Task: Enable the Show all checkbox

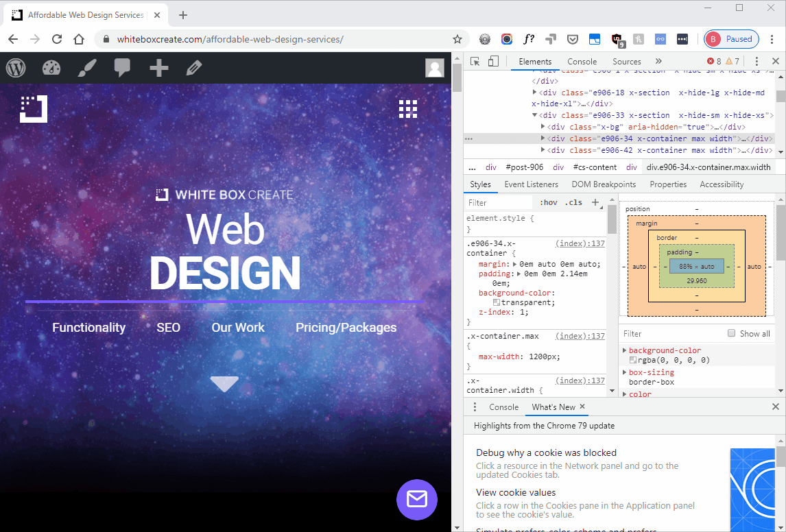Action: coord(731,334)
